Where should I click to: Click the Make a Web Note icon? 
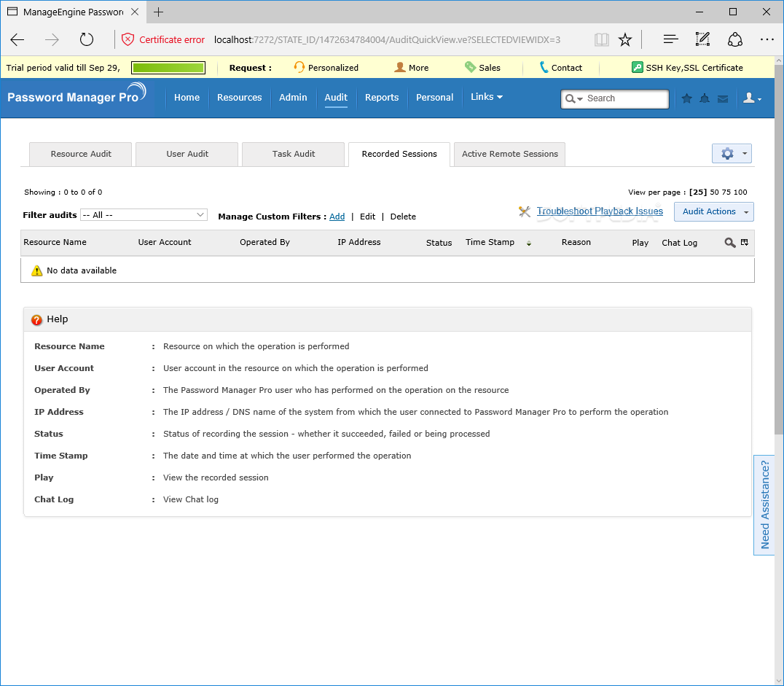702,39
